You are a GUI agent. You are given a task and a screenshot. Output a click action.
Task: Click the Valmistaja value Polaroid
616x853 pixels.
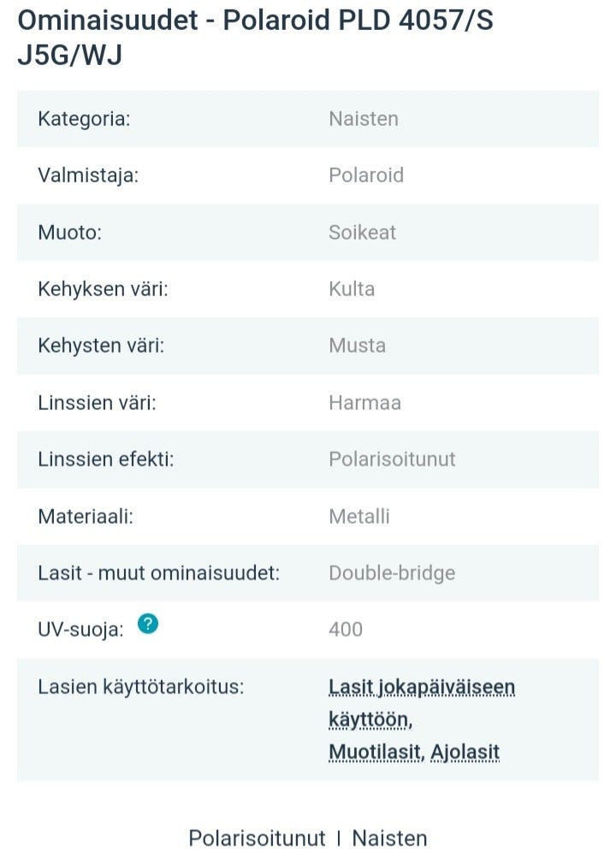tap(367, 175)
